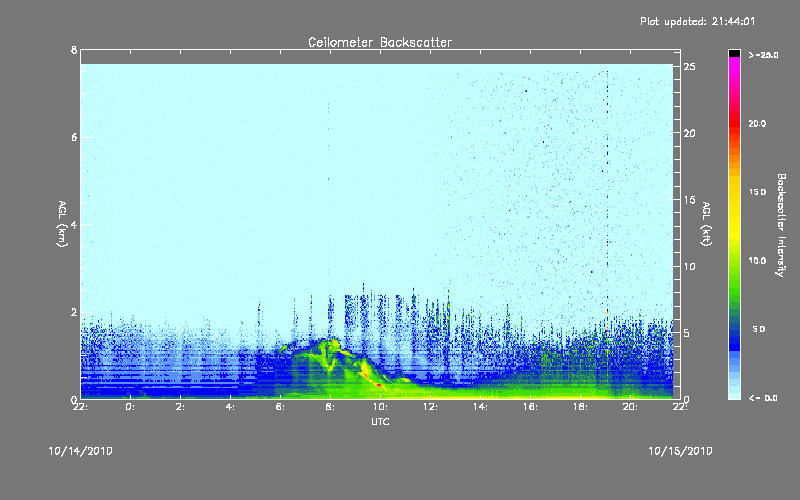The height and width of the screenshot is (500, 800).
Task: Click the "Ceilometer Backscatter" plot title
Action: tap(380, 42)
